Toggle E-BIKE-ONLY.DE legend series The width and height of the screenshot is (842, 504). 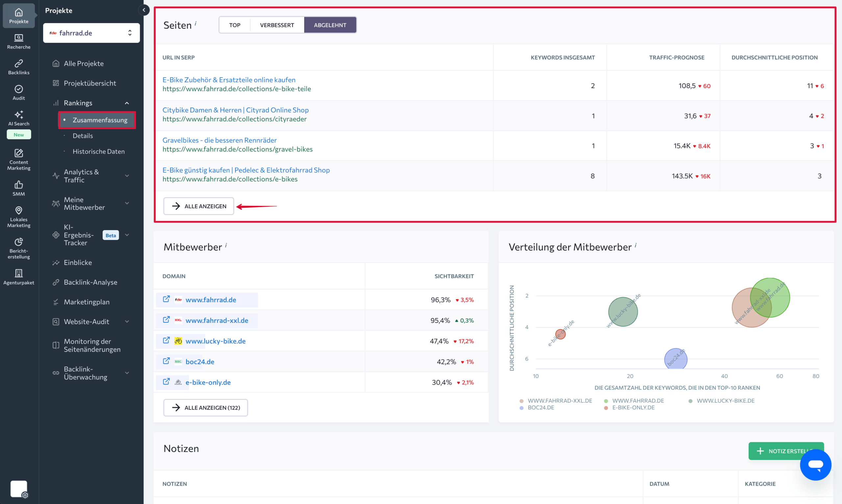click(x=629, y=408)
